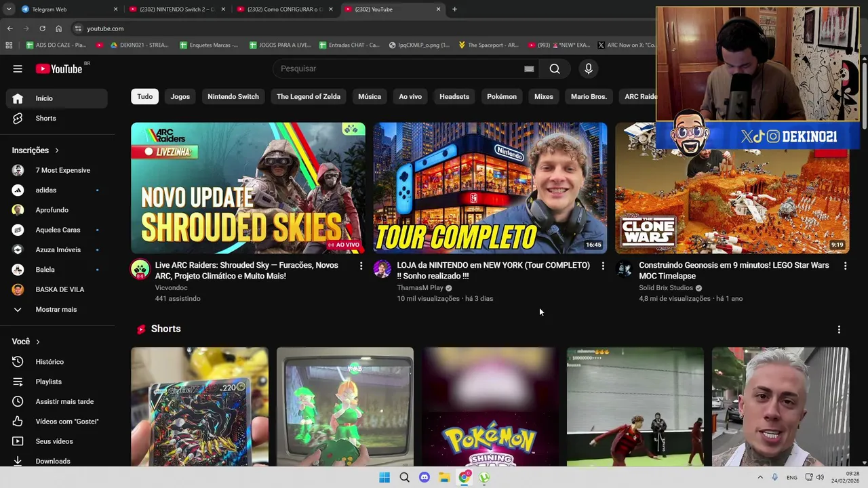Open Aprofundo subscription channel
This screenshot has height=488, width=868.
click(x=57, y=210)
